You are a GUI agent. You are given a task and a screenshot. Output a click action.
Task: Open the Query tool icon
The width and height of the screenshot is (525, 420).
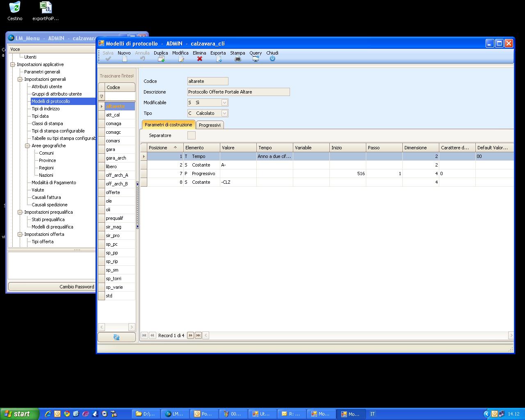pos(256,59)
